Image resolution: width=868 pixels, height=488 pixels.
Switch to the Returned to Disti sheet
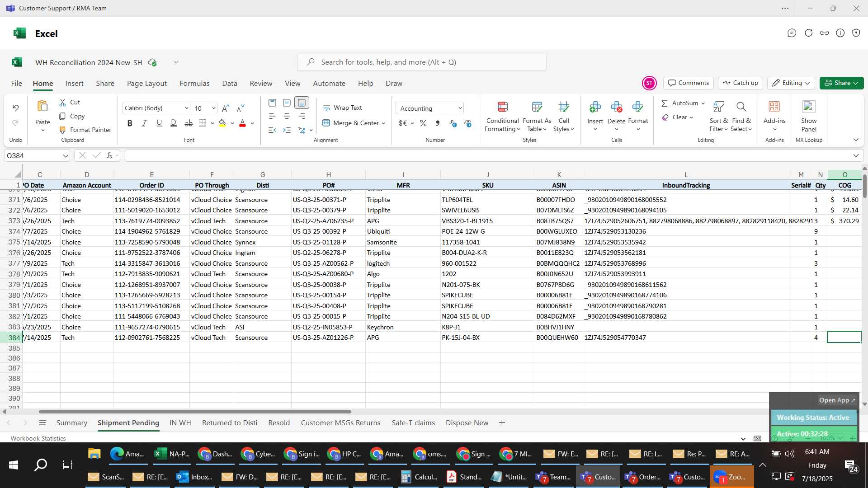coord(230,423)
